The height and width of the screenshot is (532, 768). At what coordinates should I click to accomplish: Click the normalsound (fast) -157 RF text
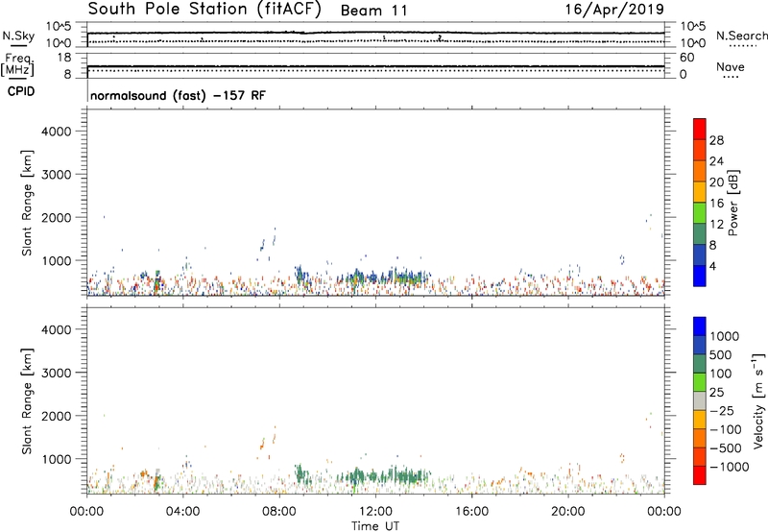pyautogui.click(x=178, y=95)
